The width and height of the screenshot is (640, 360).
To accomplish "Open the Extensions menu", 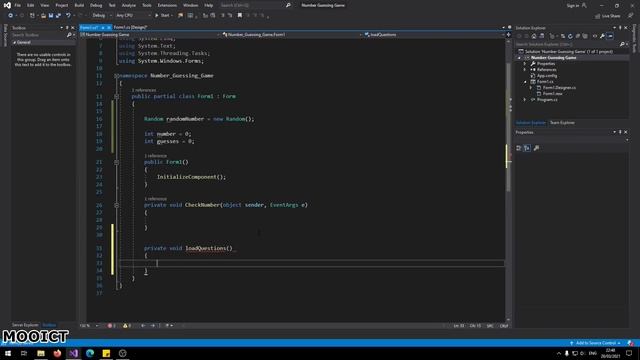I will [x=167, y=5].
